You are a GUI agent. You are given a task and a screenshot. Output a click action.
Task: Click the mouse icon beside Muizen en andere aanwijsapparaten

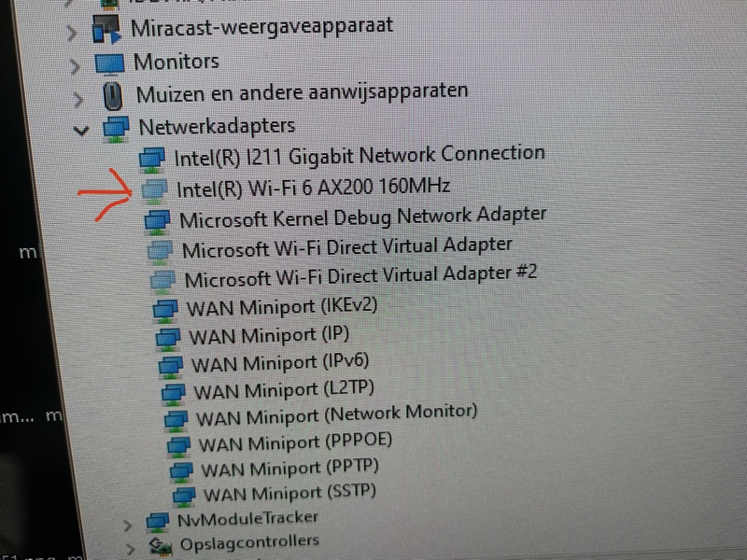(x=112, y=96)
